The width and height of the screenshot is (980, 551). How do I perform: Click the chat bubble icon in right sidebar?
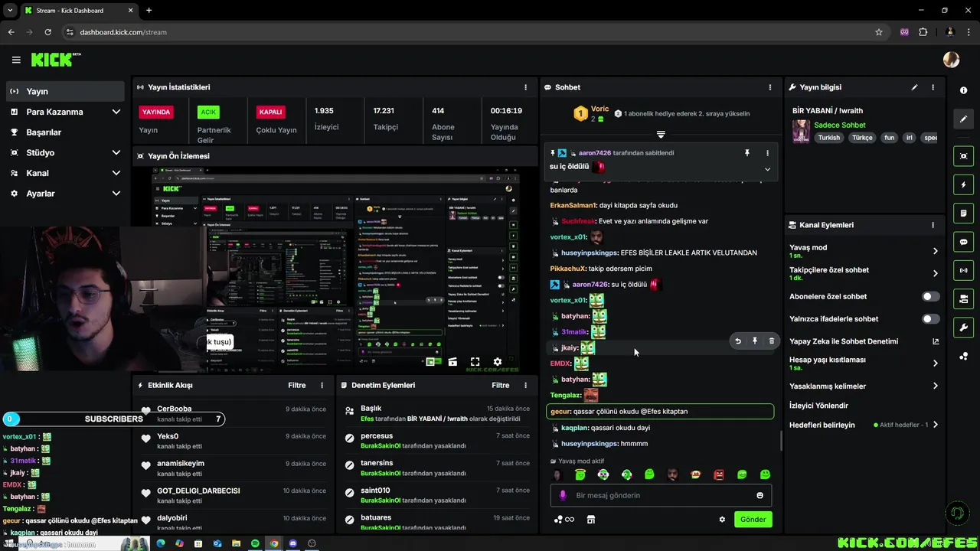tap(963, 242)
